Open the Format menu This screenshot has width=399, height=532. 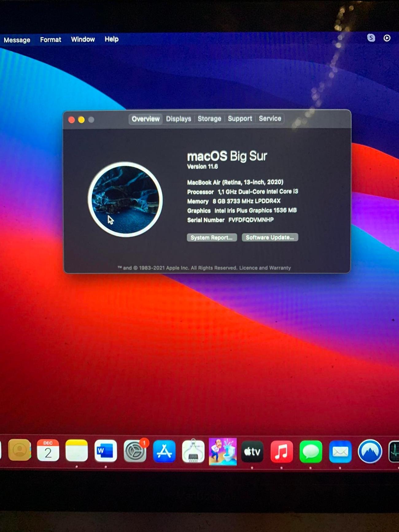(51, 40)
